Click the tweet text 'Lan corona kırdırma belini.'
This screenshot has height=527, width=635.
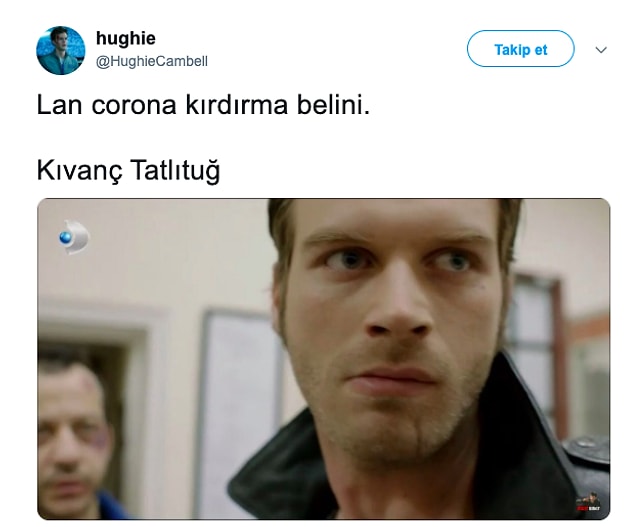203,105
